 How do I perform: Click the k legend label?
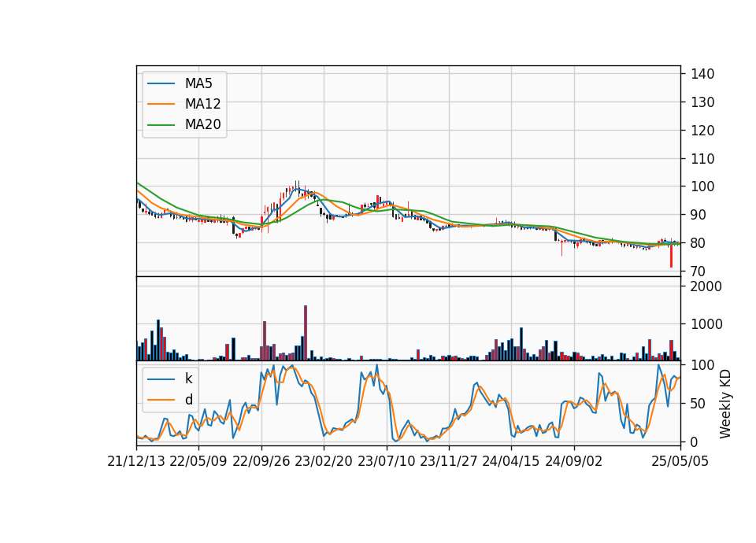tap(188, 379)
